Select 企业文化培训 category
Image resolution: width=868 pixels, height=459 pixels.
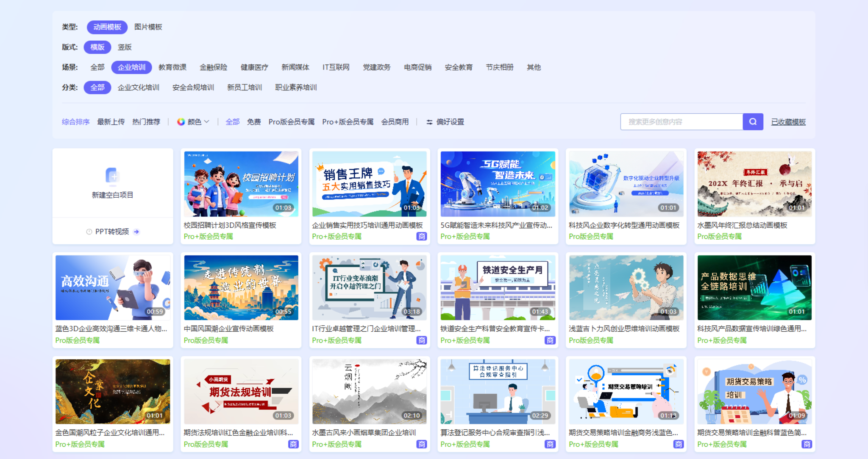click(x=139, y=87)
